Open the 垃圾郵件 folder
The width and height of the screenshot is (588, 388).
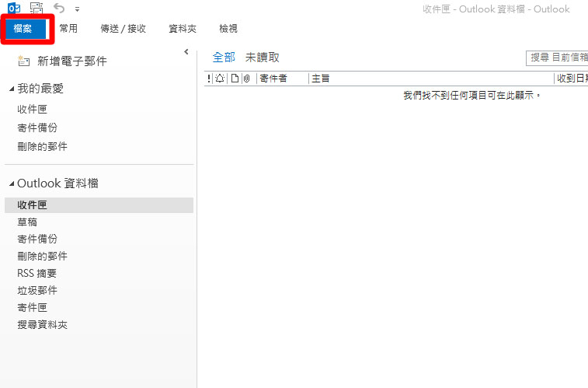pos(37,291)
